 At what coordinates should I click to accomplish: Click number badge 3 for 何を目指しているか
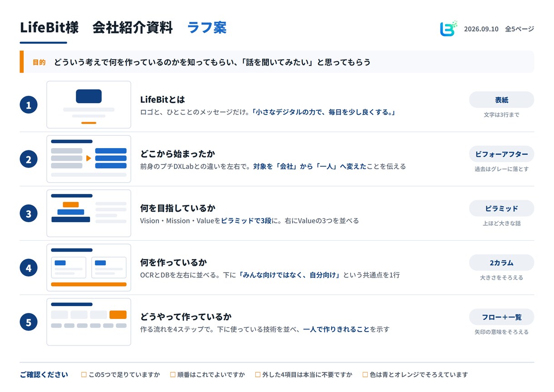click(29, 213)
